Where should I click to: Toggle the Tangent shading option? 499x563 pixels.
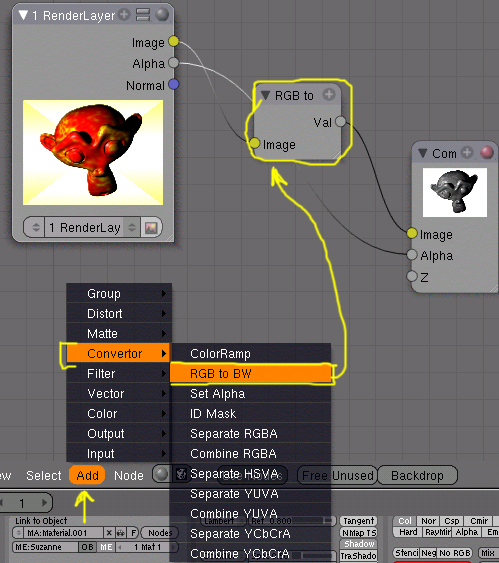[359, 521]
